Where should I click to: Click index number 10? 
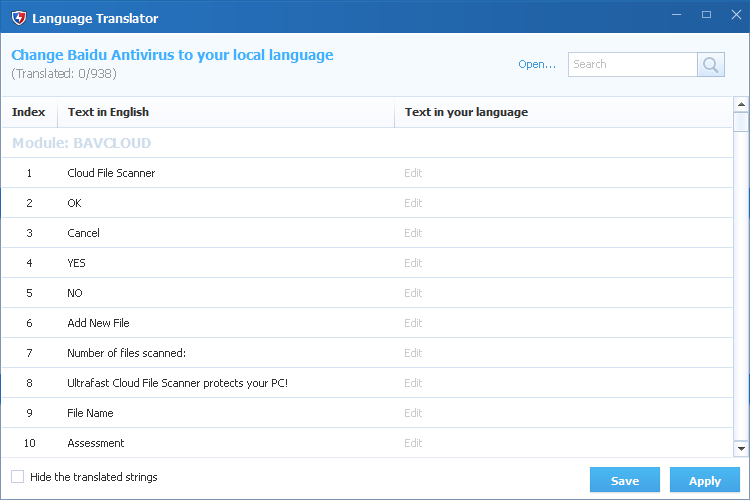coord(29,443)
